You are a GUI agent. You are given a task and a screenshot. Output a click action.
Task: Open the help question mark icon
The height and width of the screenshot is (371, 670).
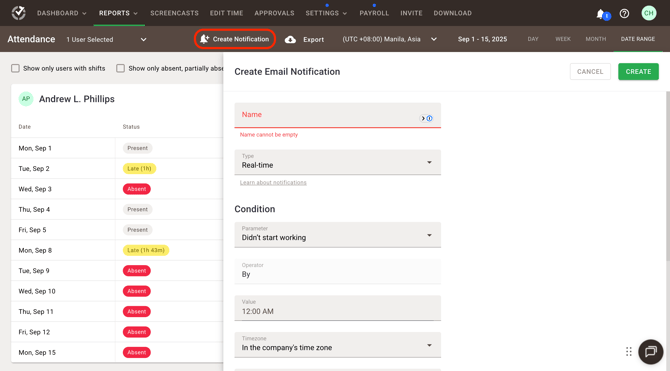[624, 14]
